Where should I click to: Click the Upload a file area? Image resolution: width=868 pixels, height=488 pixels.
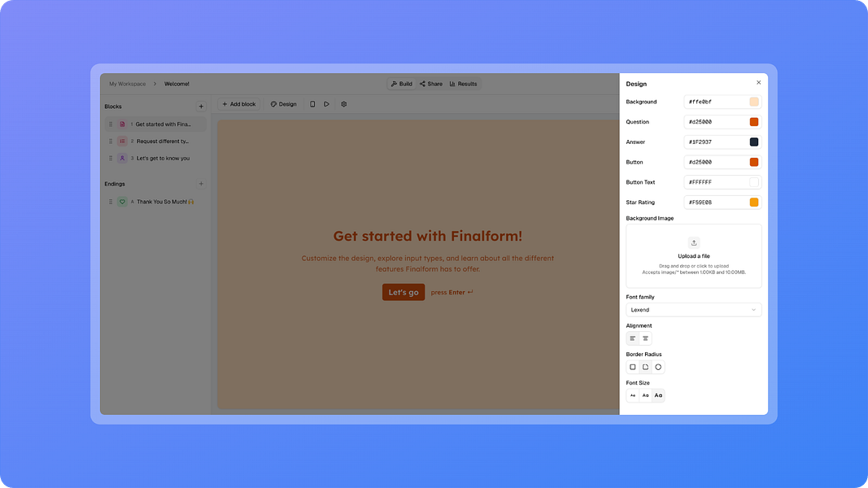click(x=694, y=256)
